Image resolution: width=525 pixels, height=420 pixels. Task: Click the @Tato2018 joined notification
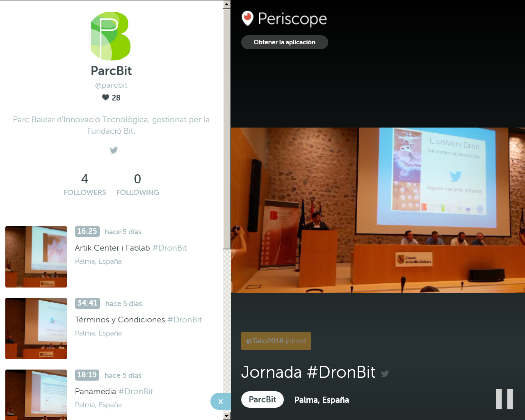(x=276, y=341)
